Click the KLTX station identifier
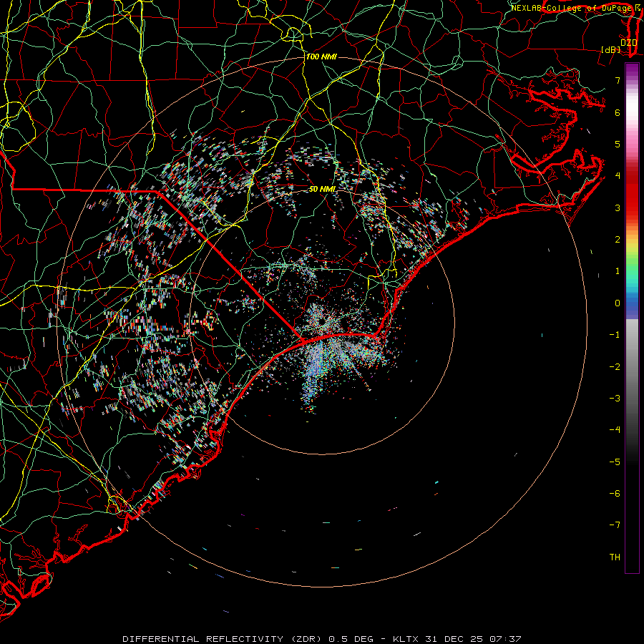Image resolution: width=644 pixels, height=644 pixels. (x=406, y=639)
